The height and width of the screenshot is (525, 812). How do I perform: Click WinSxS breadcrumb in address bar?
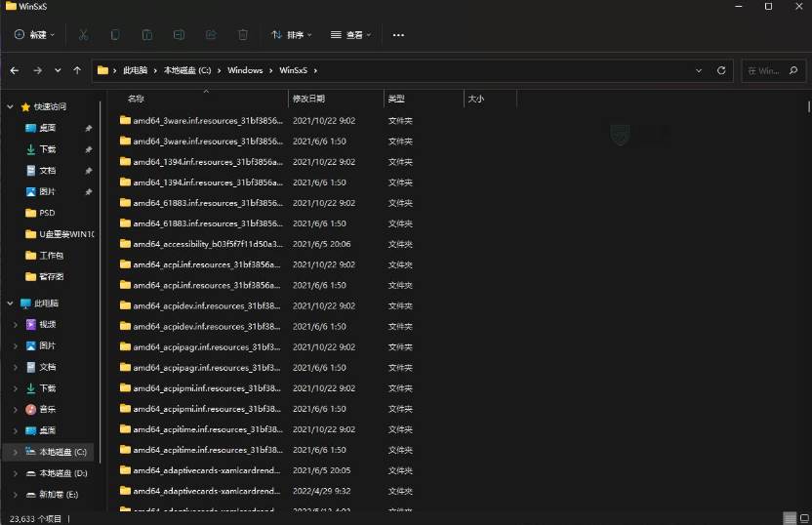coord(293,70)
